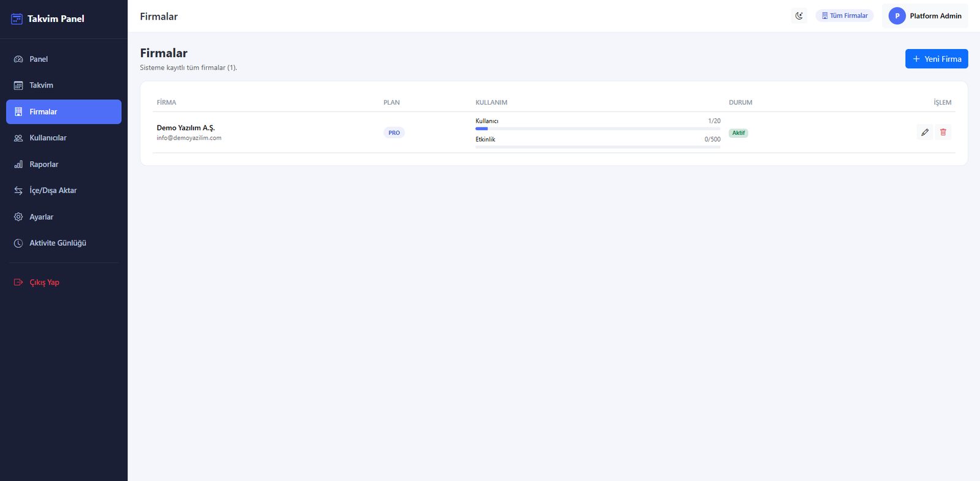This screenshot has height=481, width=980.
Task: Click the Takvim Panel logo icon
Action: [x=17, y=19]
